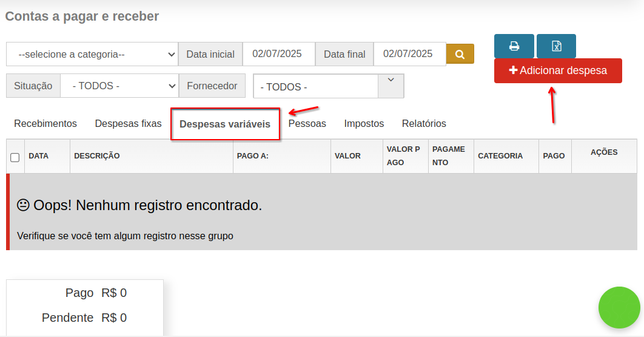Click the Data inicial date field
Viewport: 644px width, 337px height.
tap(279, 54)
